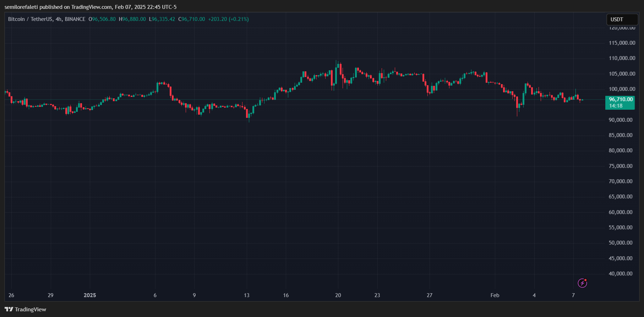
Task: Click the +203.20 (+0.21%) change readout
Action: click(x=228, y=19)
